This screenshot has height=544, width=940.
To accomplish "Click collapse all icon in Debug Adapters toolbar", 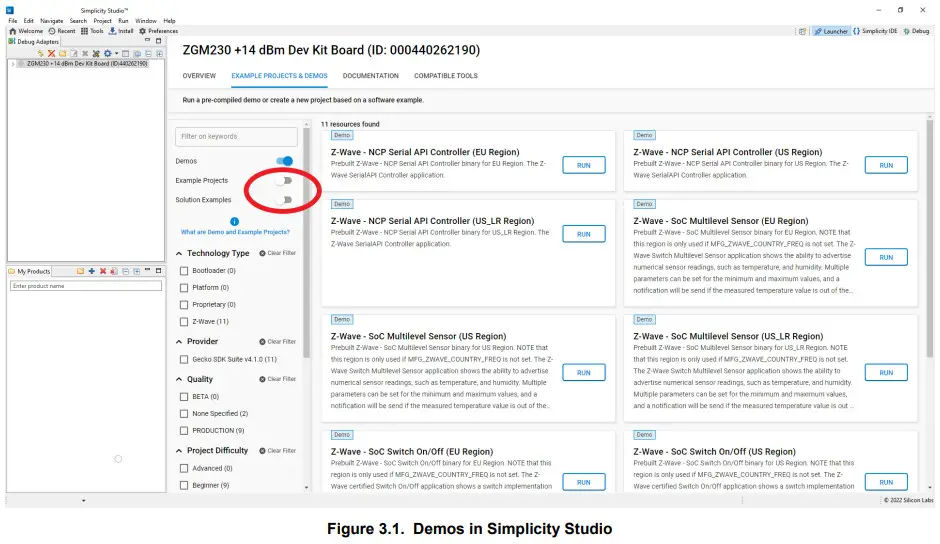I will pos(148,53).
